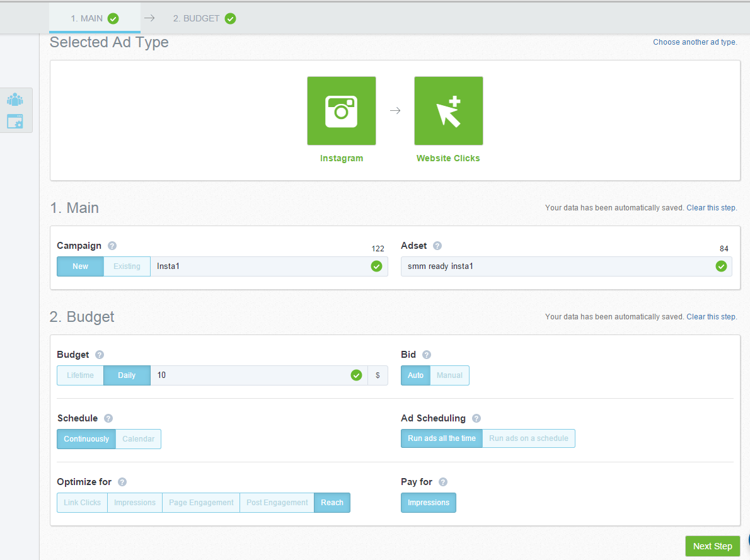
Task: Choose Continuously schedule
Action: coord(86,439)
